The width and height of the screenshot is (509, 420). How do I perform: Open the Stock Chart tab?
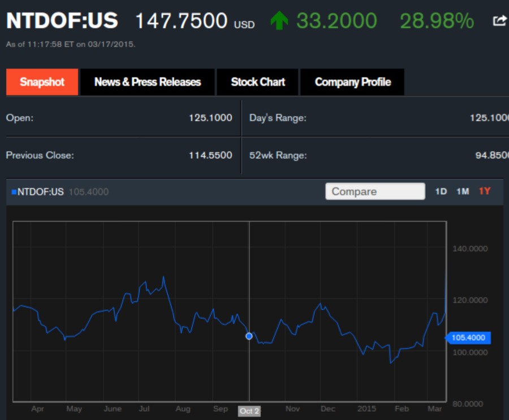click(257, 82)
